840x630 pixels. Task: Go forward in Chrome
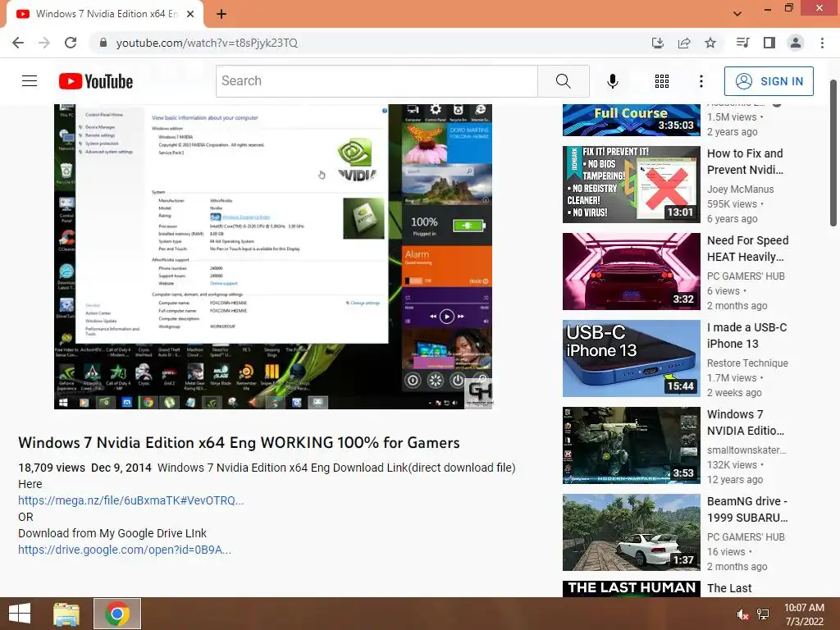click(44, 43)
